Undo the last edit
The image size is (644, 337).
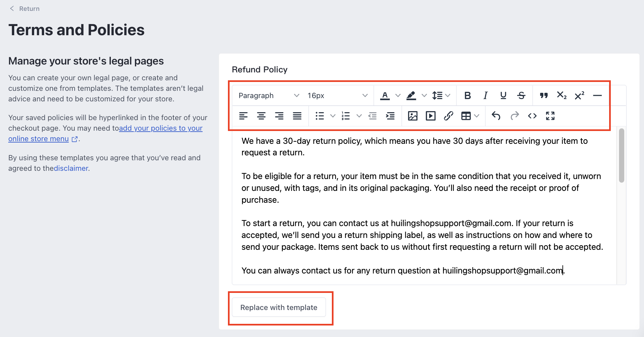496,116
